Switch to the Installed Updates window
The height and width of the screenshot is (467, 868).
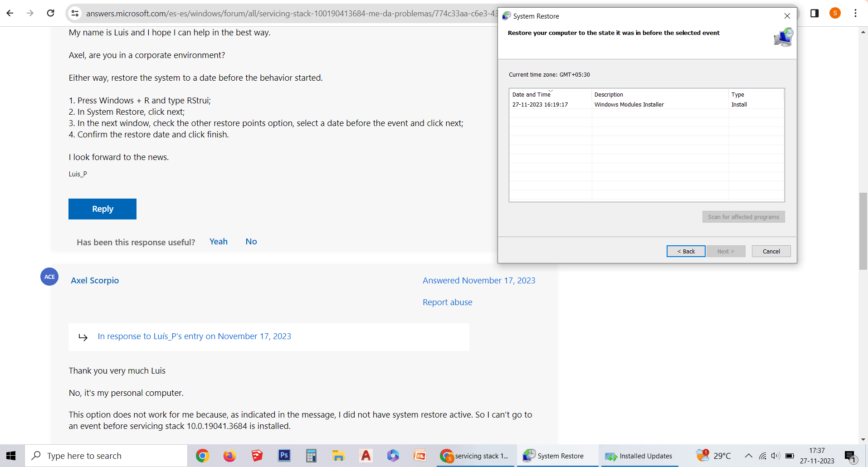click(x=639, y=456)
